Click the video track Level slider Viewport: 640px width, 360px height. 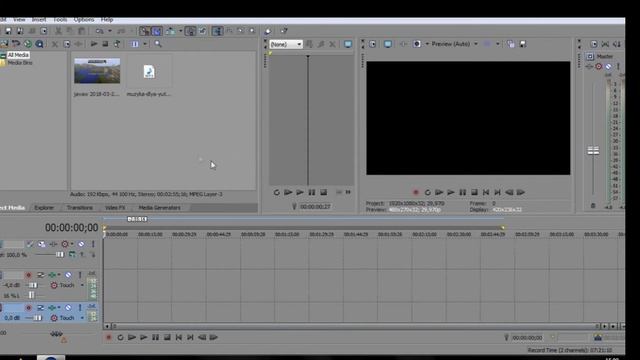point(60,255)
